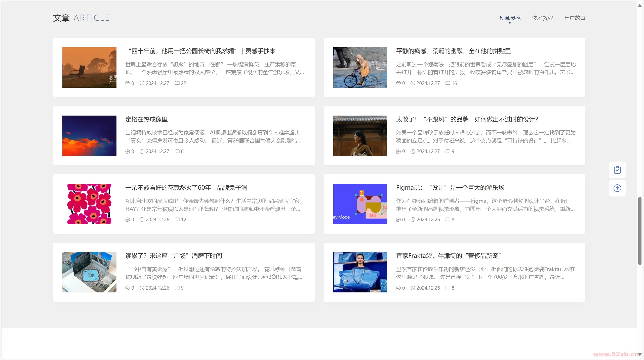Open the 四十年前 park bench article title

pos(201,51)
